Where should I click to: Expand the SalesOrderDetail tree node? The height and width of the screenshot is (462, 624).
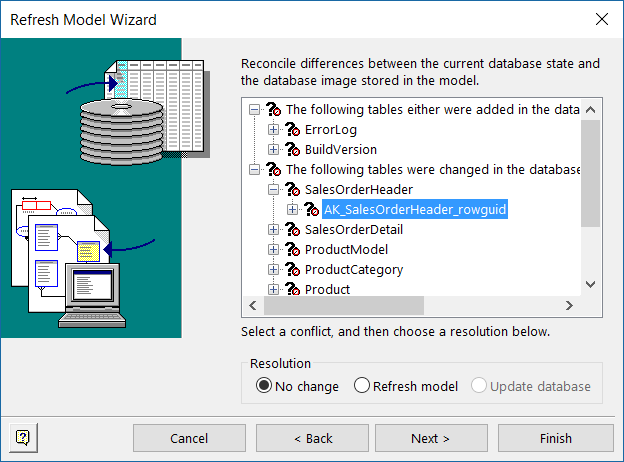point(273,230)
